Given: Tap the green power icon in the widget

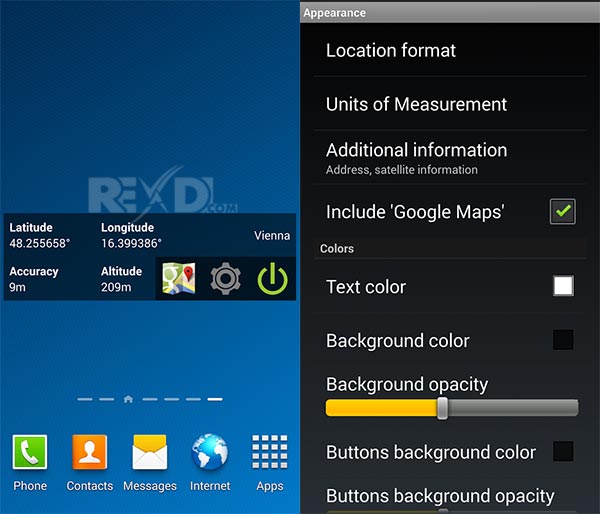Looking at the screenshot, I should click(272, 278).
